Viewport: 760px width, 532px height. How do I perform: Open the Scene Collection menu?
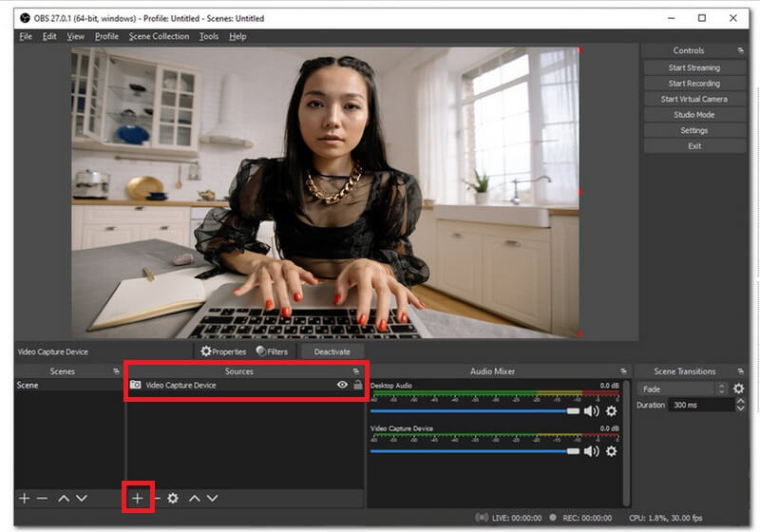click(159, 36)
